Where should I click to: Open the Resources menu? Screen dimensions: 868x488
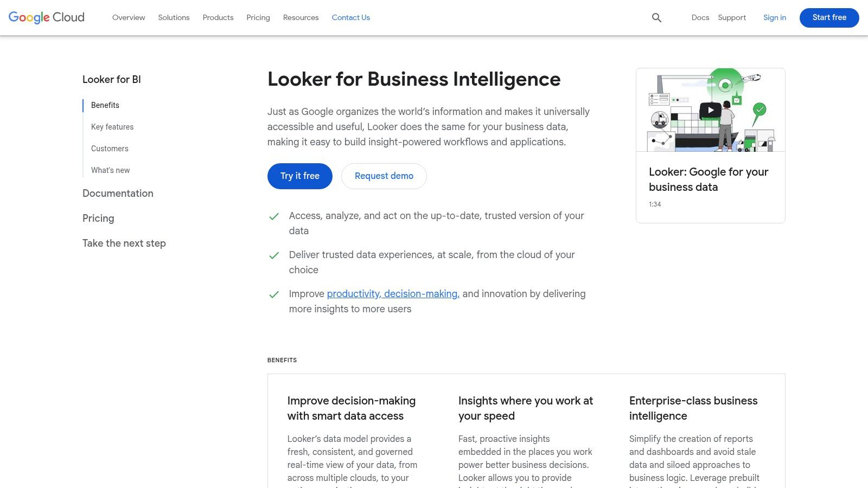pos(301,17)
